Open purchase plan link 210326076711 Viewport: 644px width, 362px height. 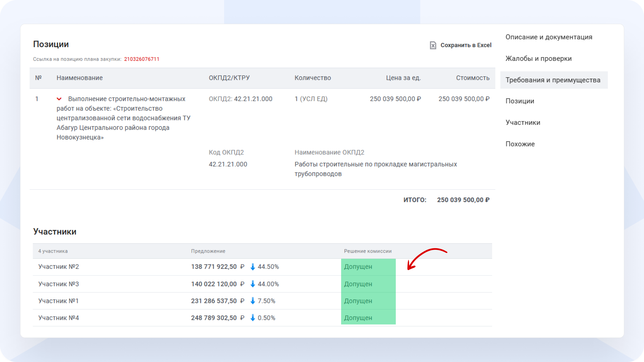coord(142,59)
